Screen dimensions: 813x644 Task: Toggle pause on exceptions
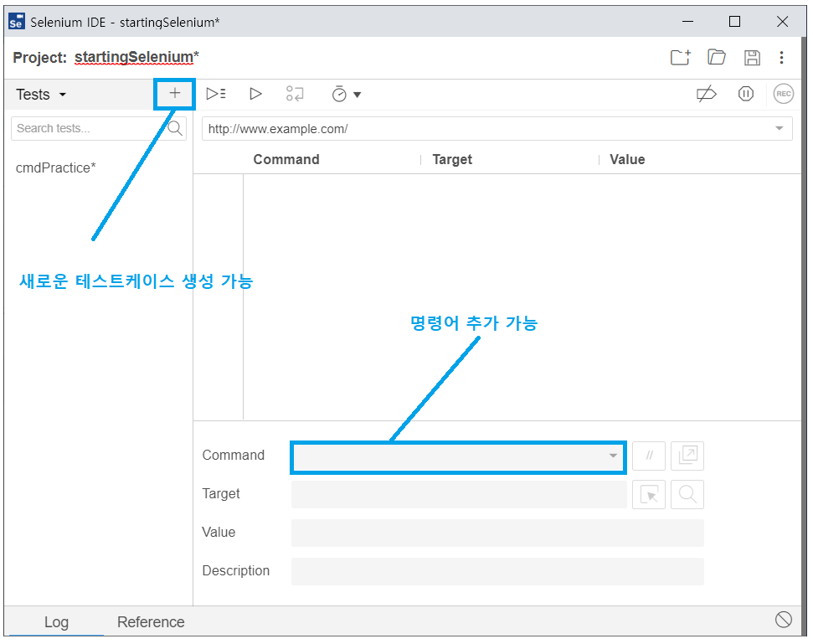(745, 94)
